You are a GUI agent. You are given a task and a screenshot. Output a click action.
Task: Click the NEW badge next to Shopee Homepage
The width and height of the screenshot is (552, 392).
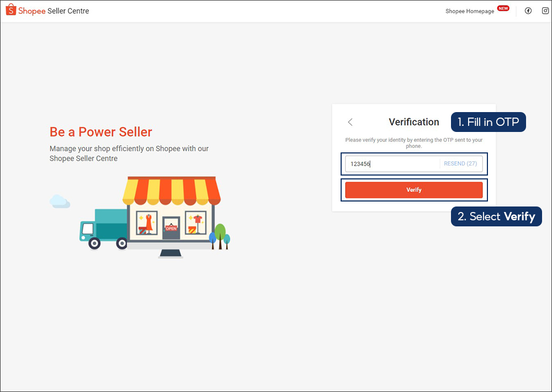(503, 8)
